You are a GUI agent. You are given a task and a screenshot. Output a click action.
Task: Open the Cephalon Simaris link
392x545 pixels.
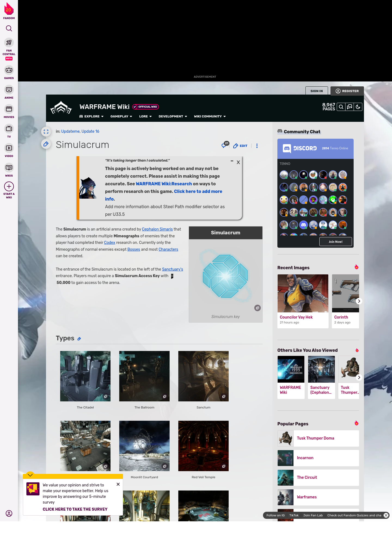click(157, 229)
